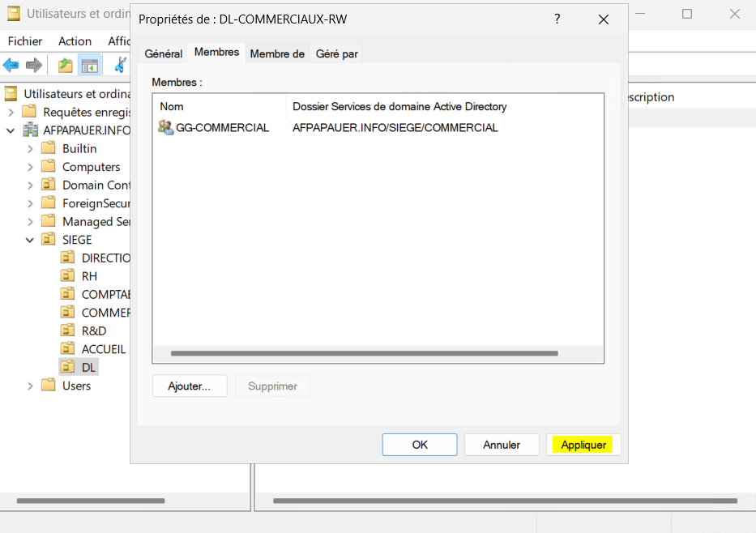Collapse the SIEGE organizational unit
The height and width of the screenshot is (533, 756).
point(31,240)
